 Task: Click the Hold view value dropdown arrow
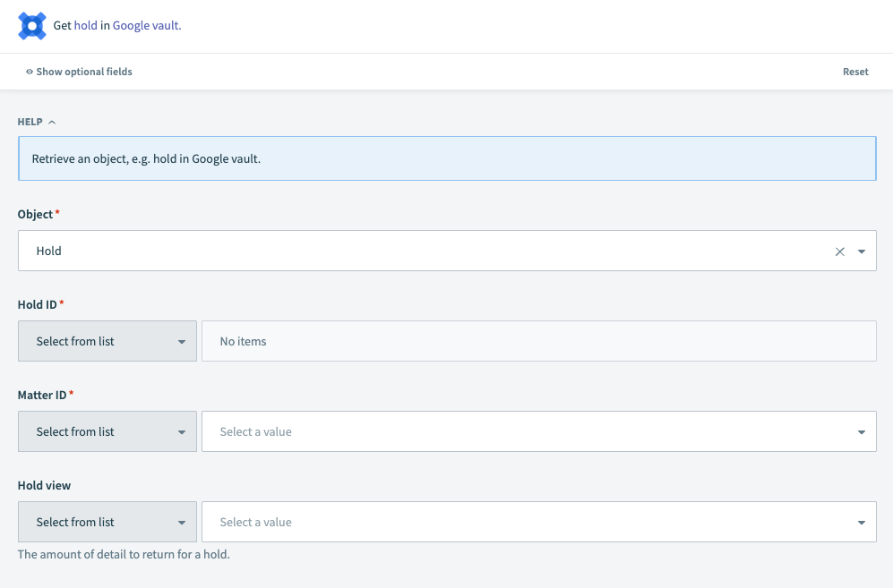pyautogui.click(x=862, y=522)
